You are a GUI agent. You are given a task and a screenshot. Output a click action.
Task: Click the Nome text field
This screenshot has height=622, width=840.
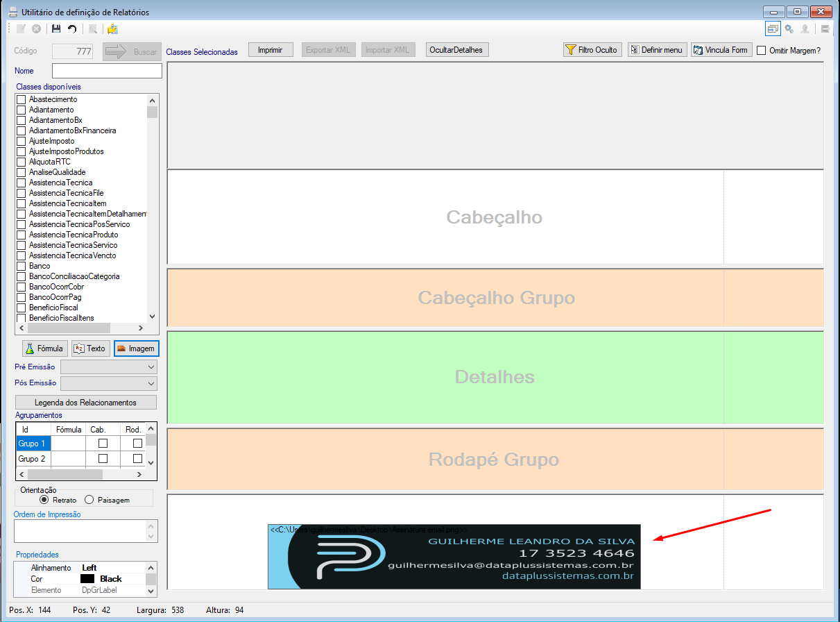(107, 71)
